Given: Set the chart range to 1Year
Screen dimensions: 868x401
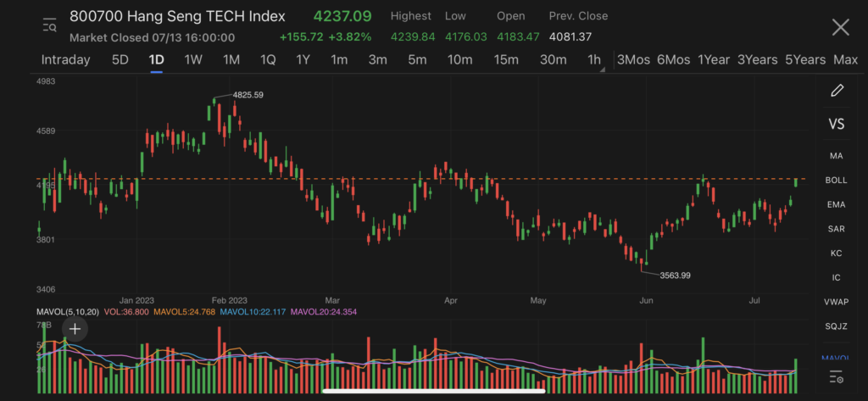Looking at the screenshot, I should [x=714, y=60].
